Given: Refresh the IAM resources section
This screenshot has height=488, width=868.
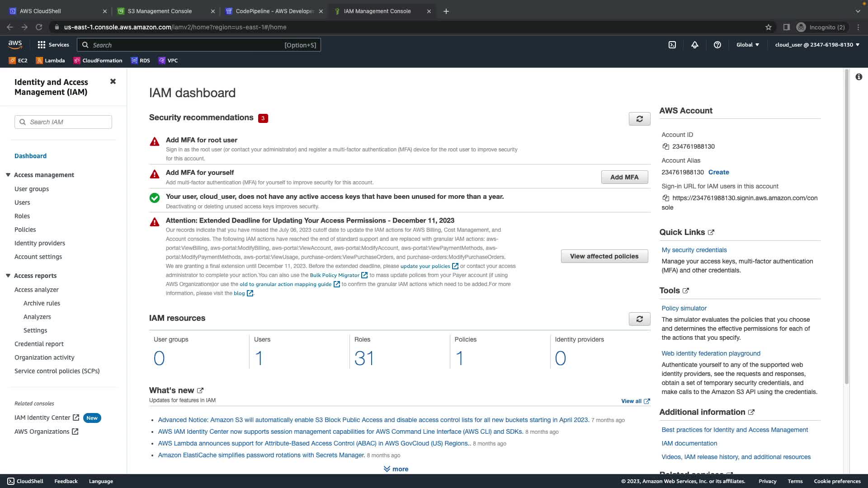Looking at the screenshot, I should tap(639, 319).
